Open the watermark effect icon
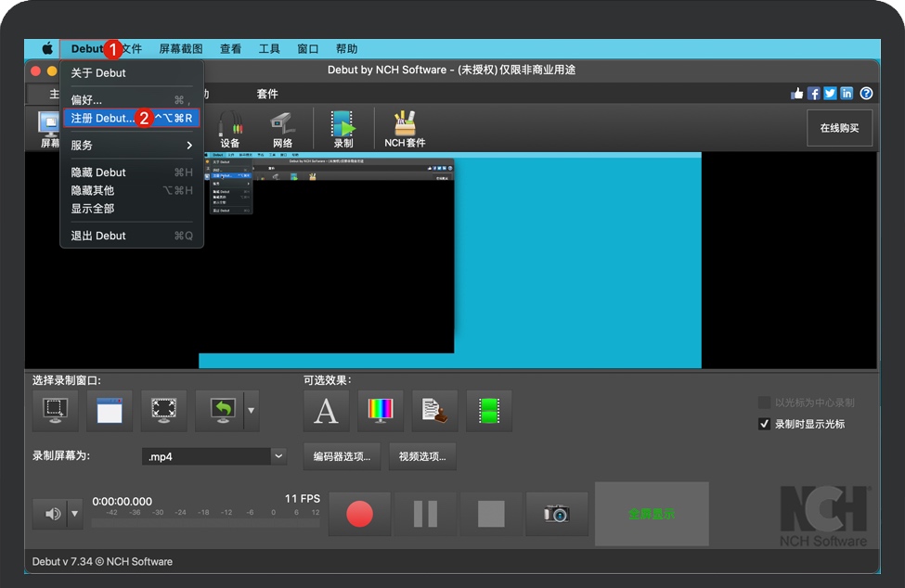Screen dimensions: 905x588 tap(434, 411)
